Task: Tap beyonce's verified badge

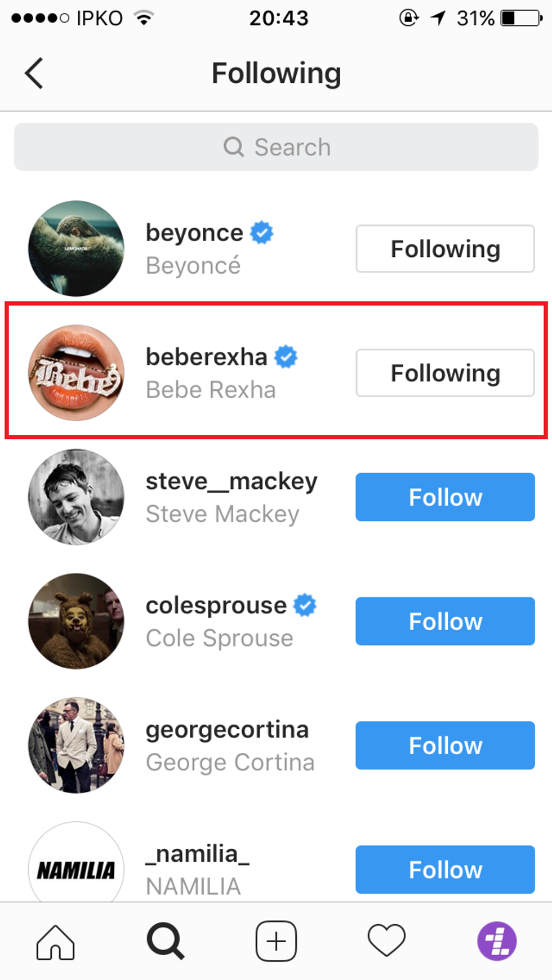Action: [262, 233]
